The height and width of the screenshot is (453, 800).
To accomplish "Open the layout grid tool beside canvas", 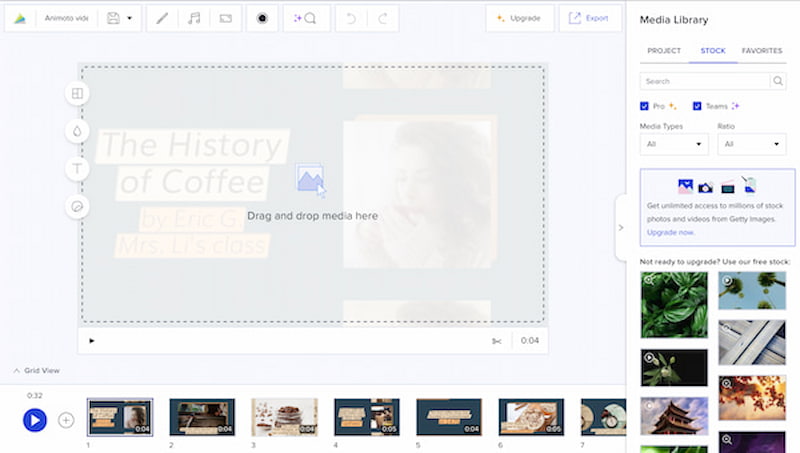I will tap(77, 94).
